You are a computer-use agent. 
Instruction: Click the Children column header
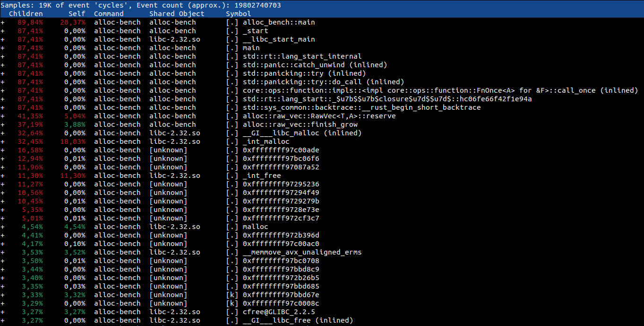tap(26, 14)
